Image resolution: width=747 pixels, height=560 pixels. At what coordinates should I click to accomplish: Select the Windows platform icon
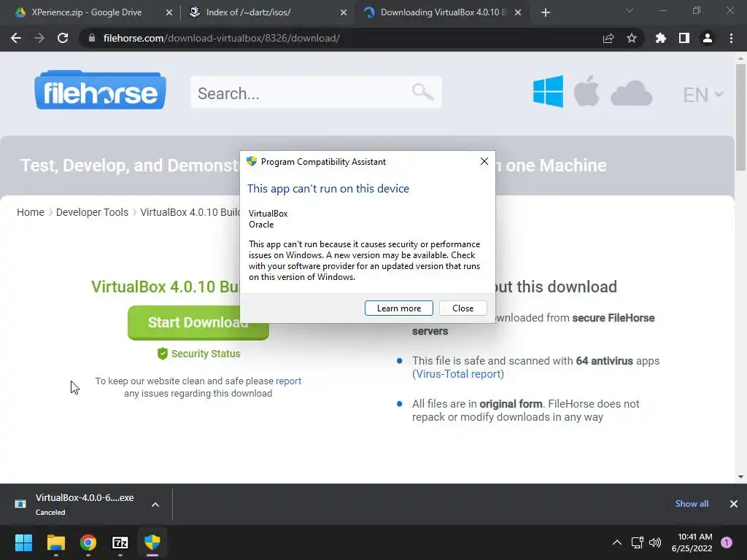(x=548, y=91)
